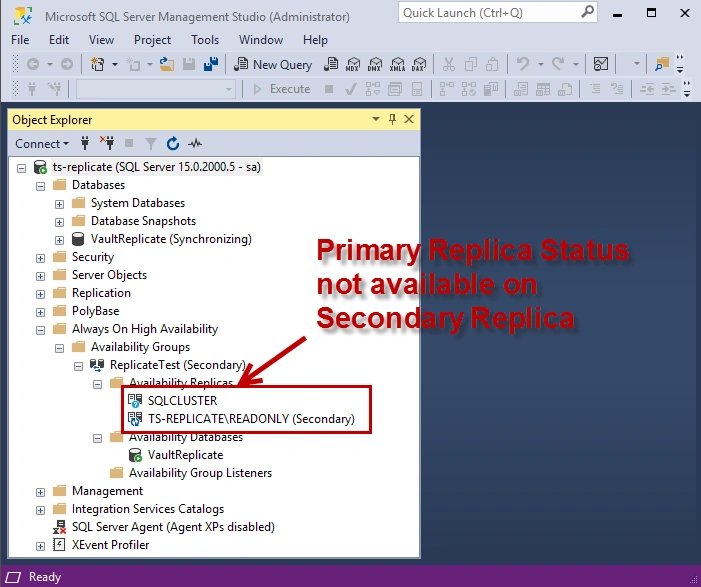Open the View menu
Image resolution: width=701 pixels, height=587 pixels.
click(x=101, y=40)
